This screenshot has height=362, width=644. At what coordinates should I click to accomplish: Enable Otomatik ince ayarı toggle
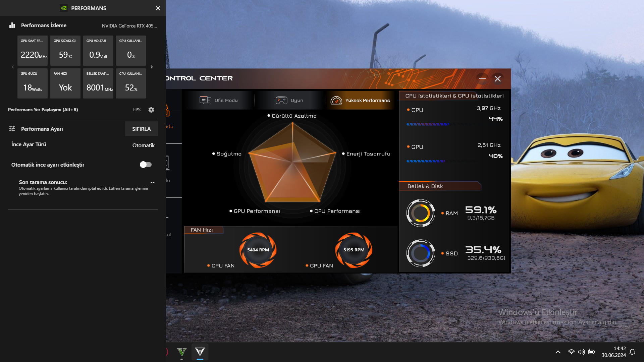tap(146, 165)
